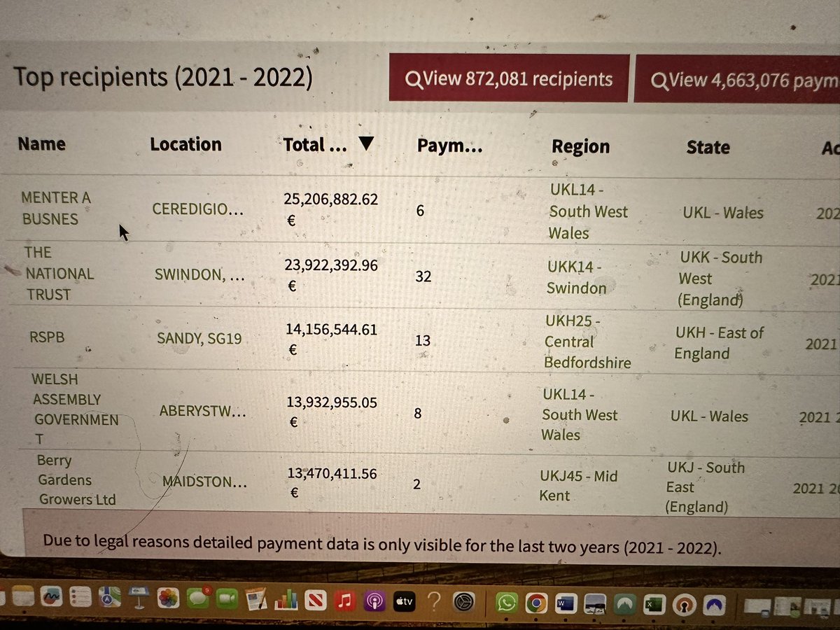840x630 pixels.
Task: Launch the Apple TV app
Action: pos(404,601)
